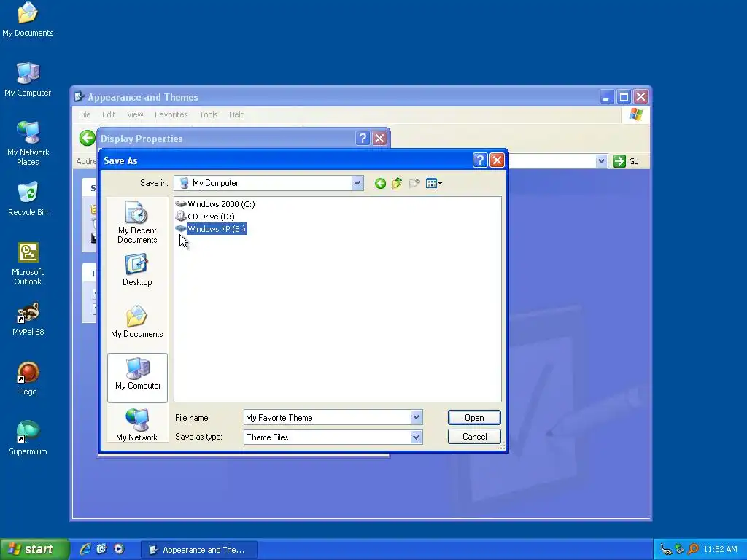The height and width of the screenshot is (560, 747).
Task: Open My Documents desktop icon
Action: point(28,20)
